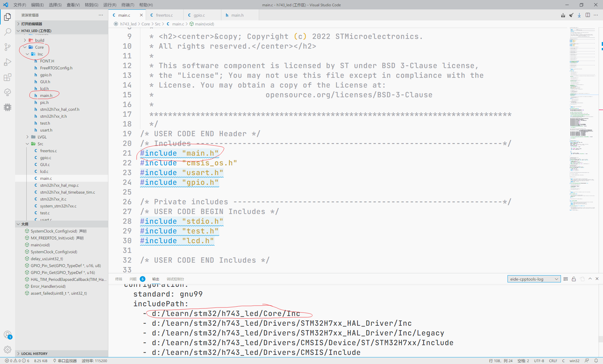This screenshot has height=364, width=603.
Task: Collapse the Src folder
Action: [x=40, y=144]
